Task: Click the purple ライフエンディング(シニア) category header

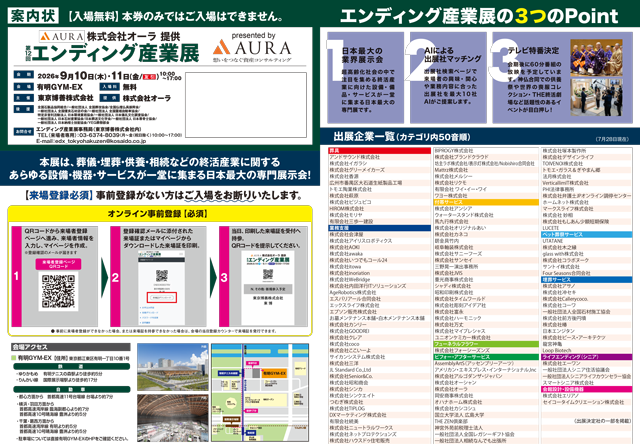Action: [586, 357]
